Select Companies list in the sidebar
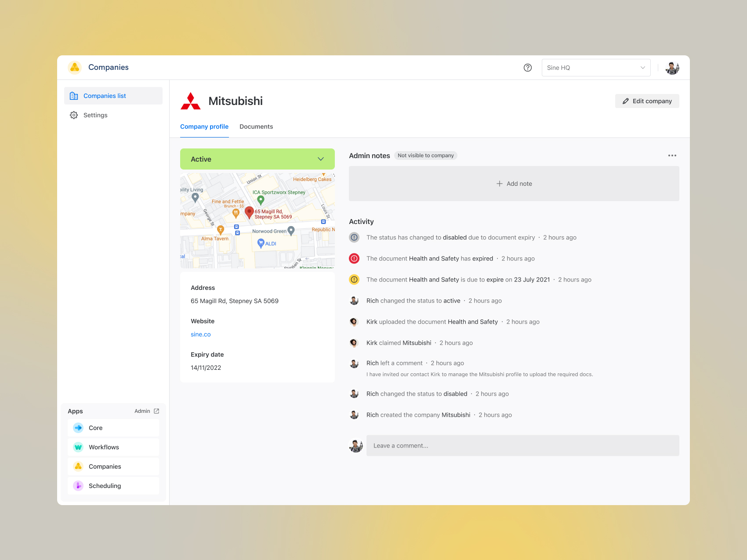 coord(105,95)
